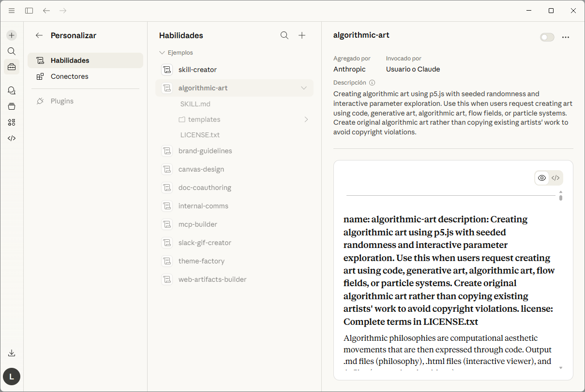This screenshot has height=392, width=585.
Task: Switch to source code view
Action: 555,178
